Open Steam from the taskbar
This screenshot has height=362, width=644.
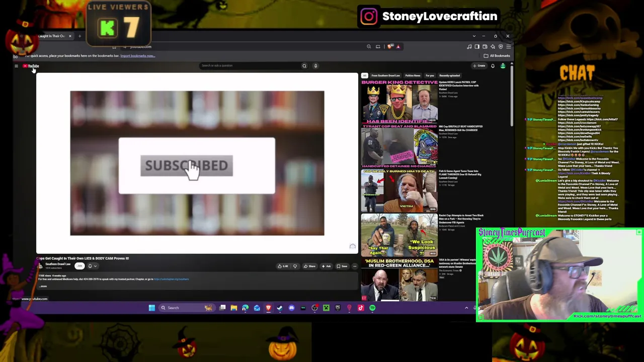(x=280, y=308)
